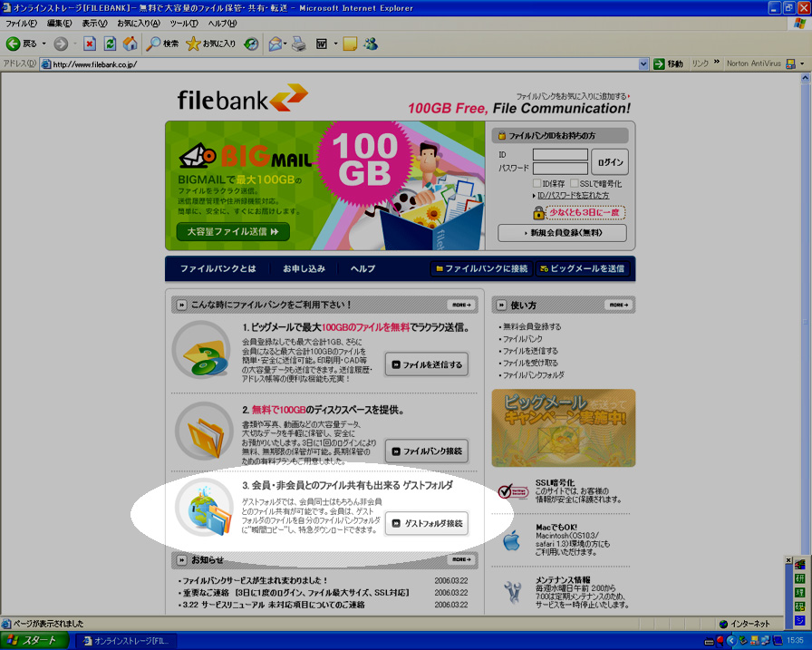
Task: Click the globe guest folder icon
Action: pos(205,508)
